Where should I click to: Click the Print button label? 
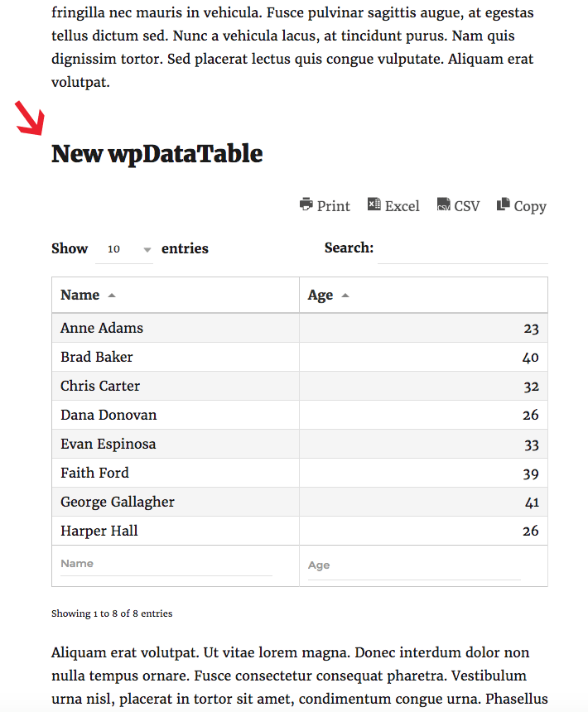click(x=333, y=206)
